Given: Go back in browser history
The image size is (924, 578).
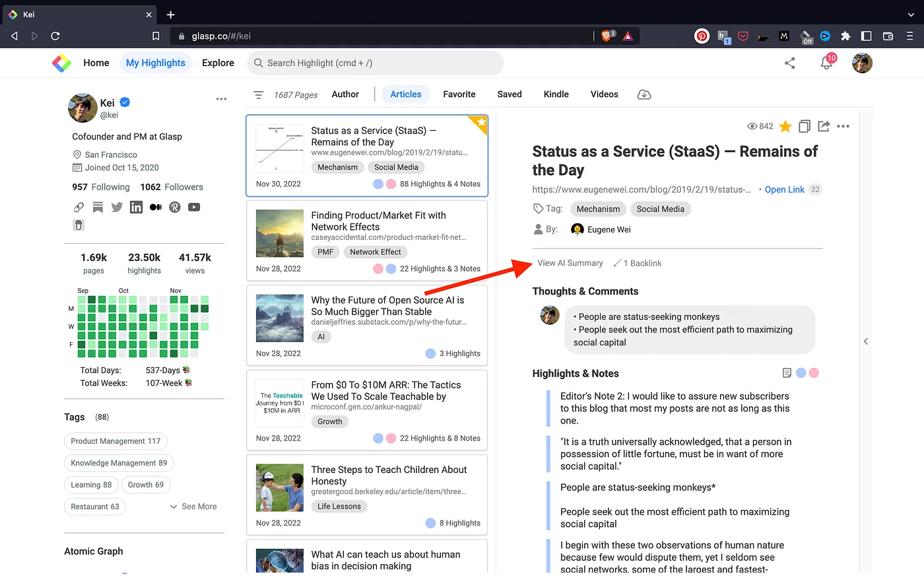Looking at the screenshot, I should pyautogui.click(x=15, y=36).
